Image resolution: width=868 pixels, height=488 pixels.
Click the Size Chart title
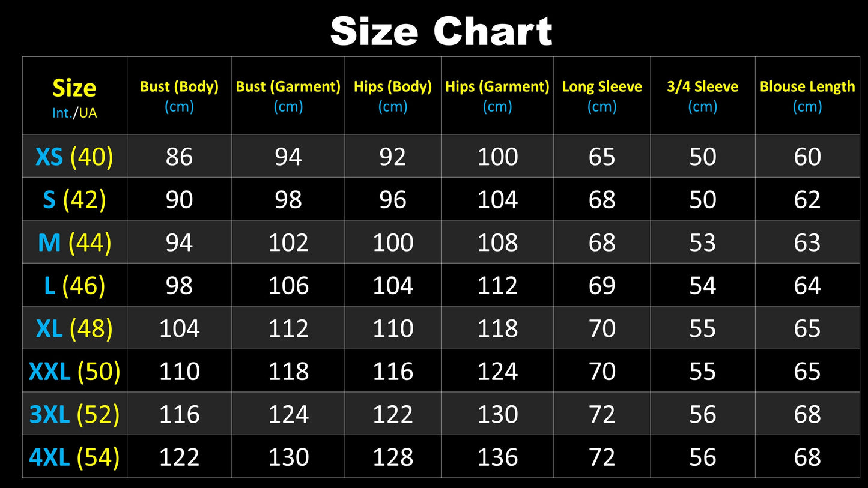coord(441,31)
